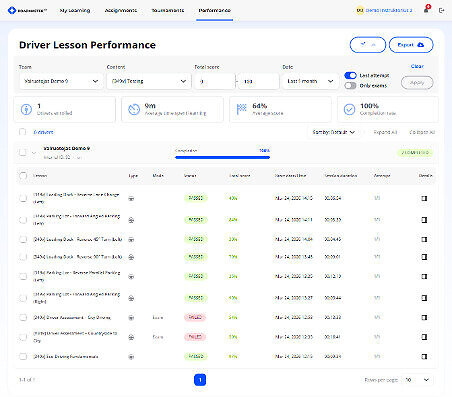
Task: Click type icon of Reverse 45° Turn row
Action: click(x=131, y=239)
